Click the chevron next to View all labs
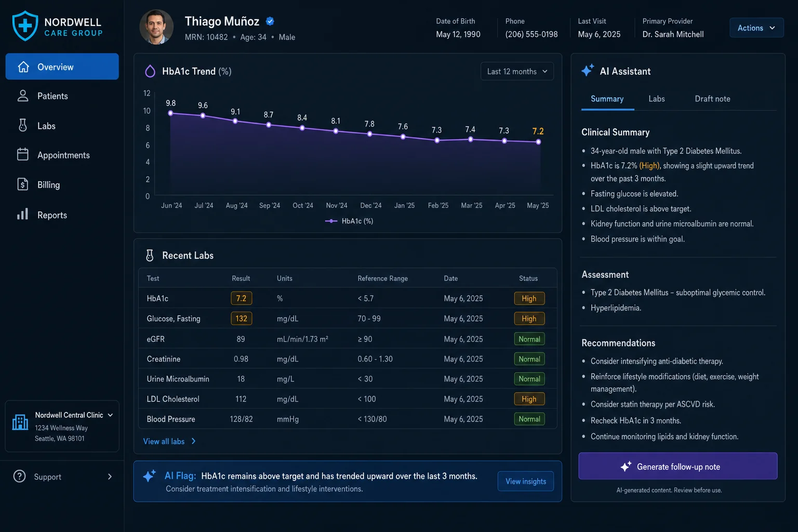Image resolution: width=798 pixels, height=532 pixels. (194, 441)
